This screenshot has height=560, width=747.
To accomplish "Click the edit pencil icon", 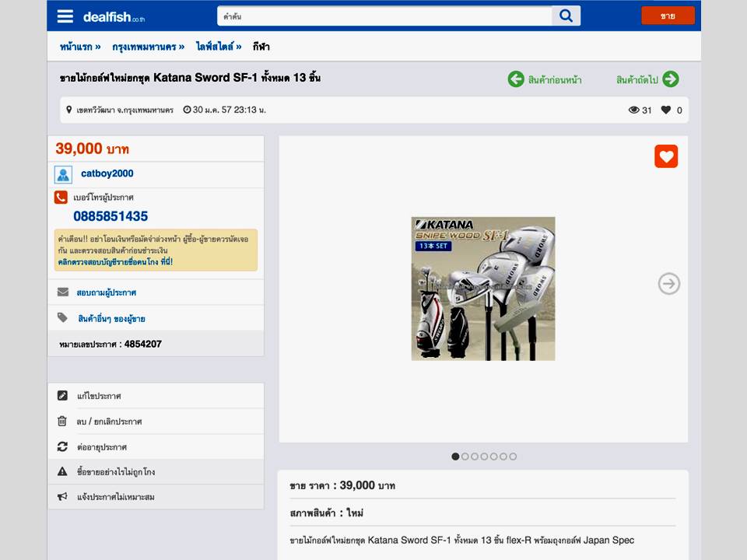I will tap(62, 396).
